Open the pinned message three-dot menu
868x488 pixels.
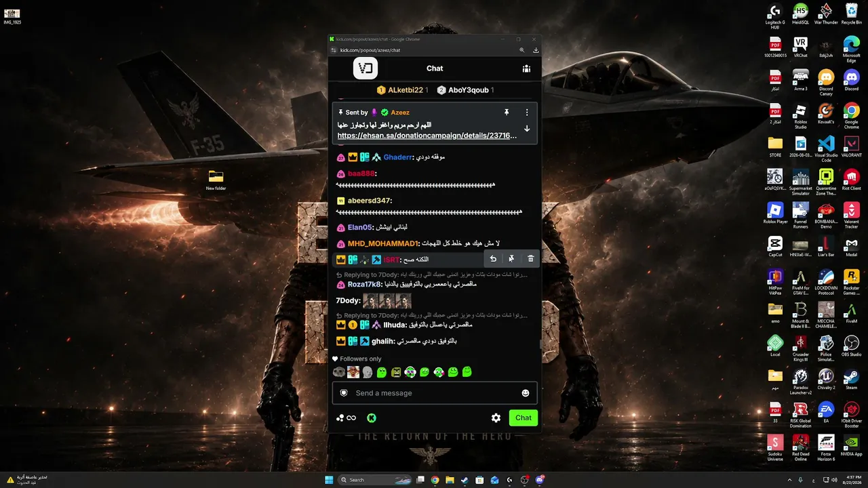527,112
